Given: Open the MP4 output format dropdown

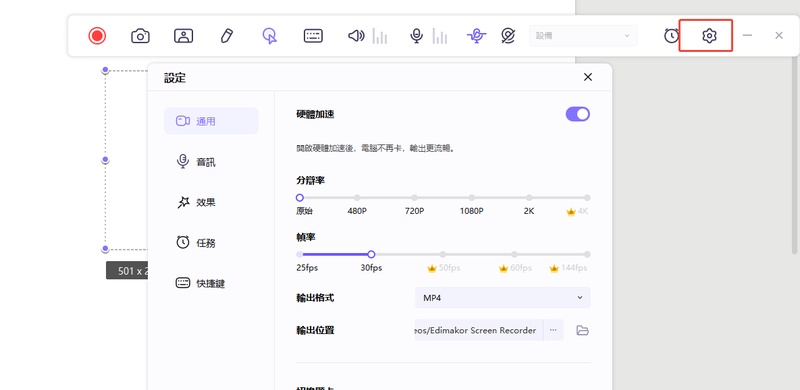Looking at the screenshot, I should coord(503,298).
